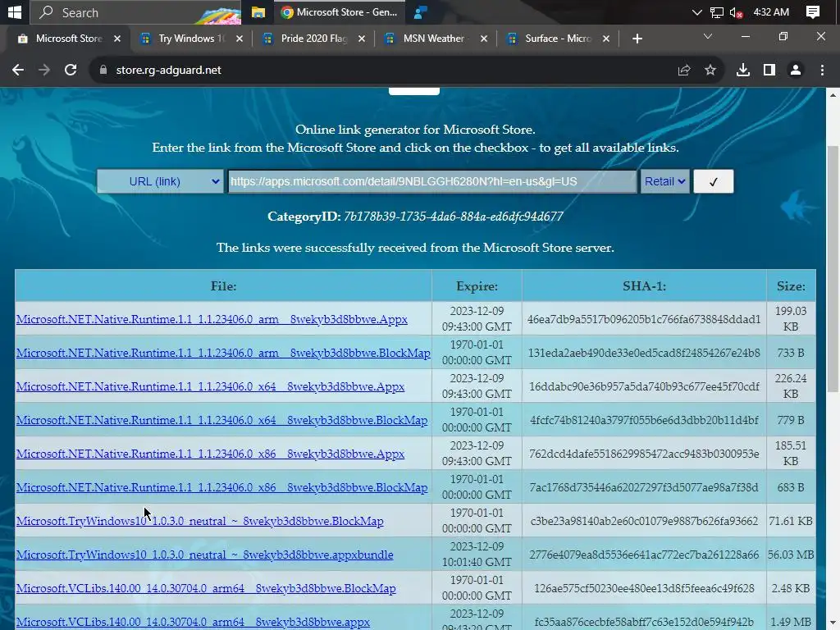Click the checkmark generate button
The width and height of the screenshot is (840, 630).
(x=713, y=181)
